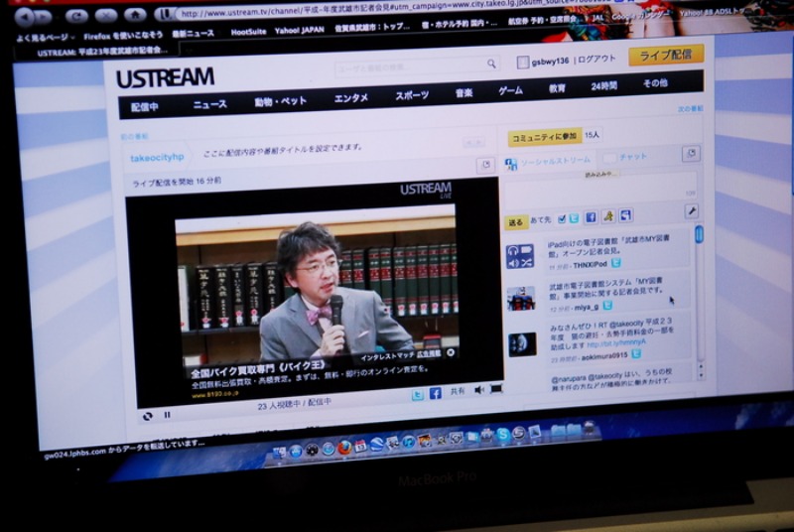Click the social stream scrollbar thumb

pyautogui.click(x=700, y=235)
